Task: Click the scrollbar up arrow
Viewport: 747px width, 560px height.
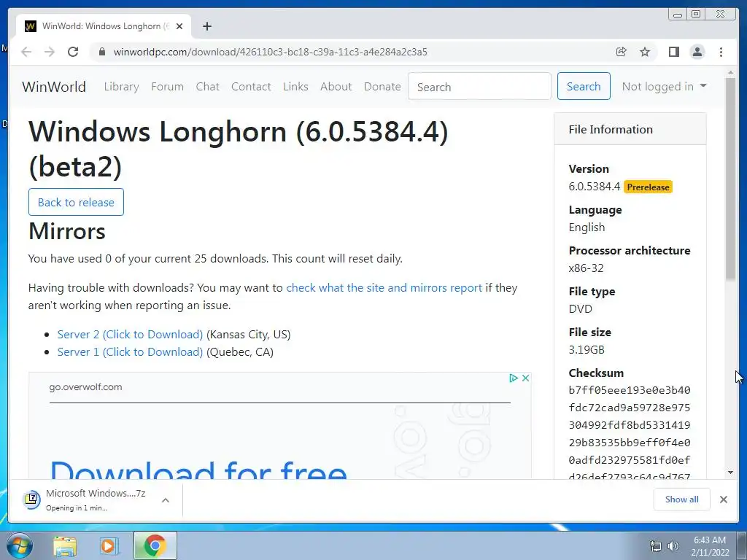Action: [730, 73]
